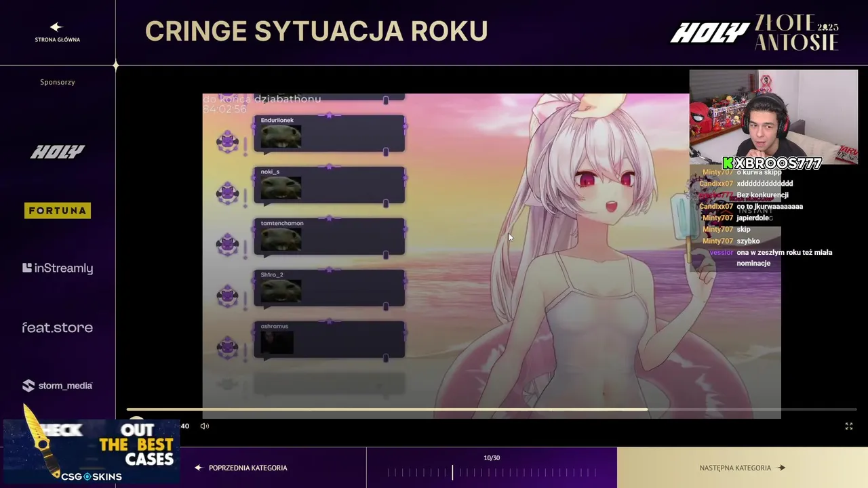Click the streamer webcam overlay
The image size is (868, 488).
click(774, 117)
